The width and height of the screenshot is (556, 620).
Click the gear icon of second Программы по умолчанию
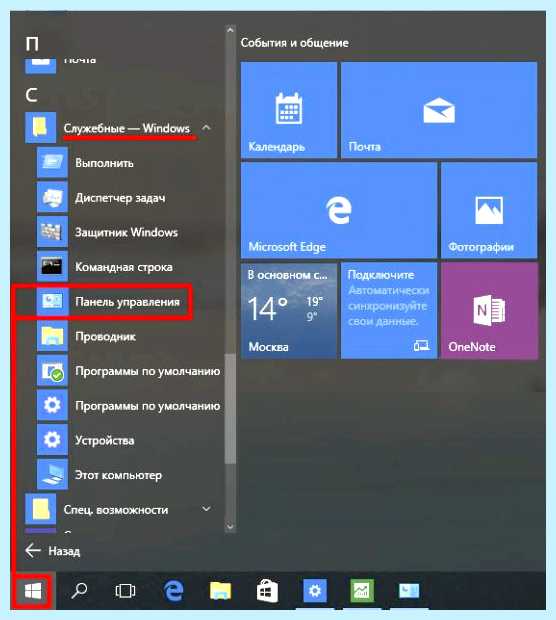[x=52, y=405]
